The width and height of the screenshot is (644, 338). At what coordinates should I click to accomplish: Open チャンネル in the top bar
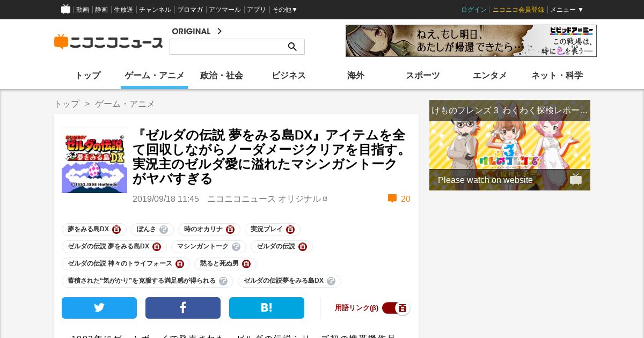point(155,10)
